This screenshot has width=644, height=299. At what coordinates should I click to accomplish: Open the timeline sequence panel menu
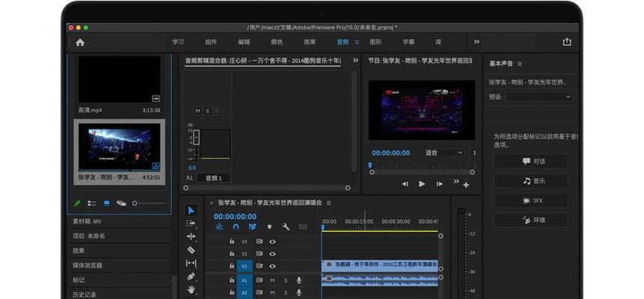click(x=328, y=203)
